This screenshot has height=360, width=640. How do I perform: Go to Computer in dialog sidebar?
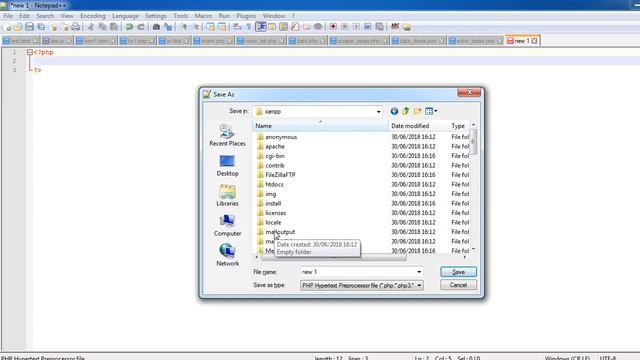coord(227,225)
